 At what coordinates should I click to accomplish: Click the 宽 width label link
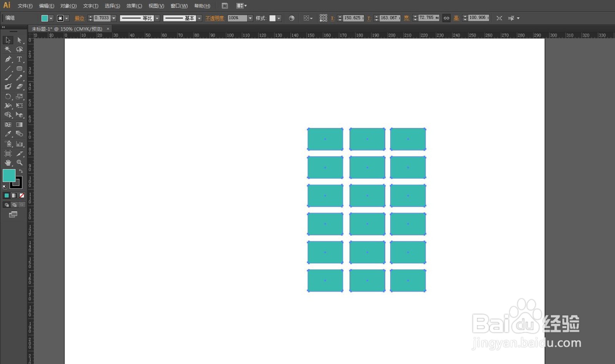tap(406, 18)
